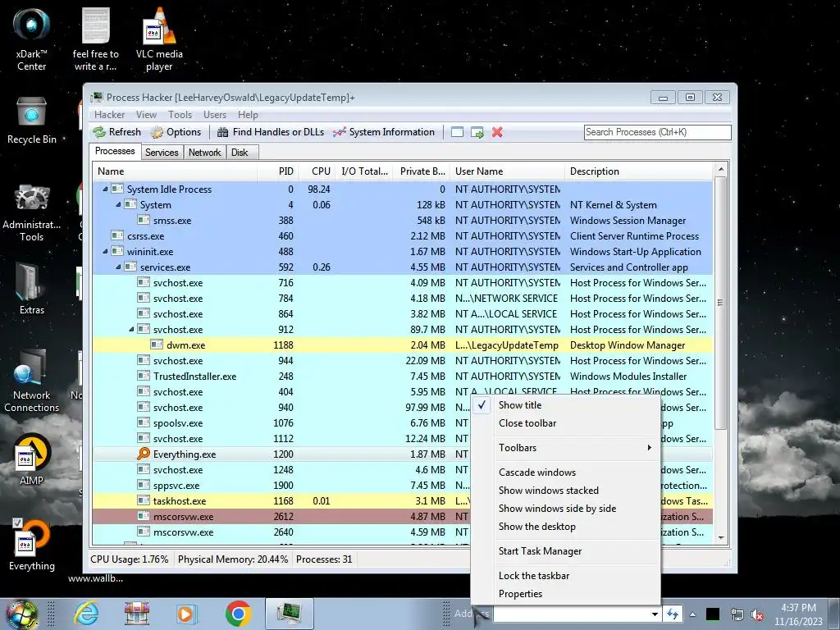Open the media player taskbar icon
This screenshot has height=630, width=840.
[187, 614]
